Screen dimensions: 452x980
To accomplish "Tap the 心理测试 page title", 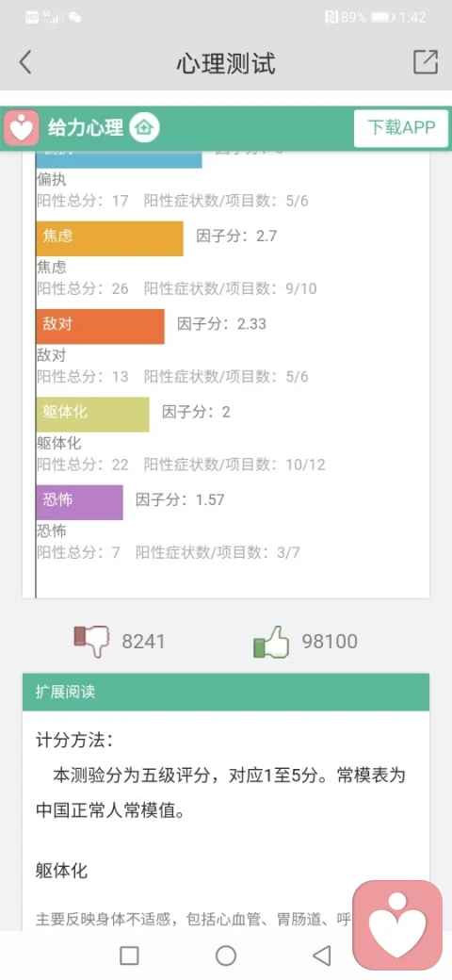I will pos(226,62).
